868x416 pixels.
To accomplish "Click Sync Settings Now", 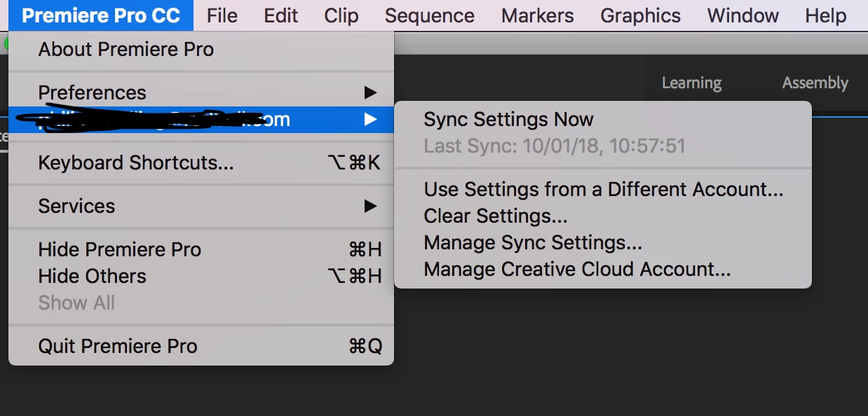I will click(508, 120).
